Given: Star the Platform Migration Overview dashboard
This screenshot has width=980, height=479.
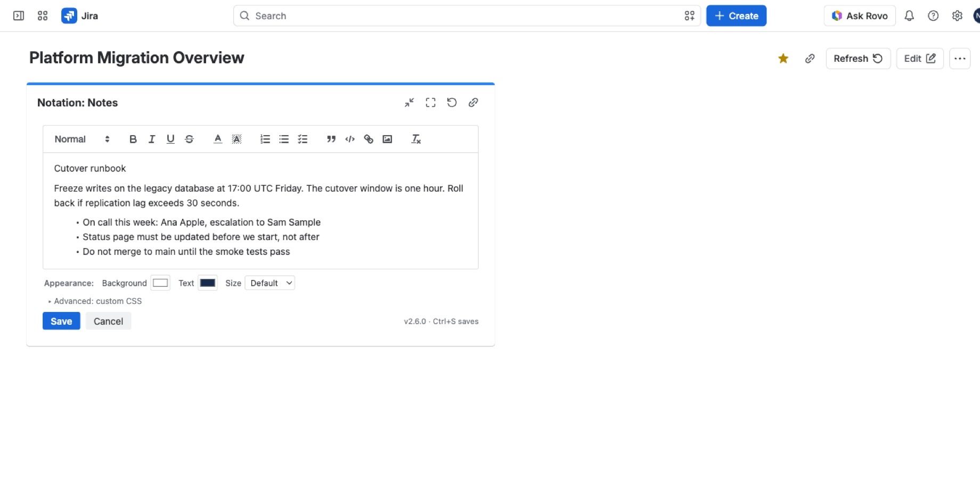Looking at the screenshot, I should [x=783, y=59].
